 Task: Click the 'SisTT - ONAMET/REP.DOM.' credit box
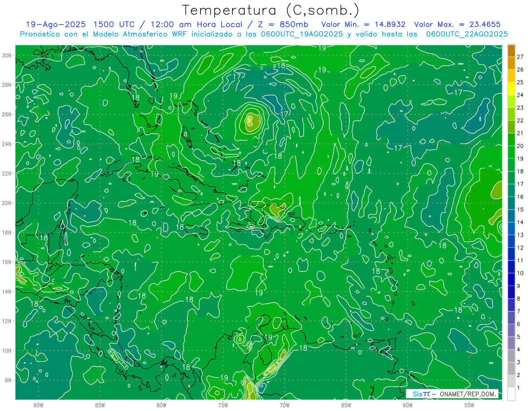point(453,394)
